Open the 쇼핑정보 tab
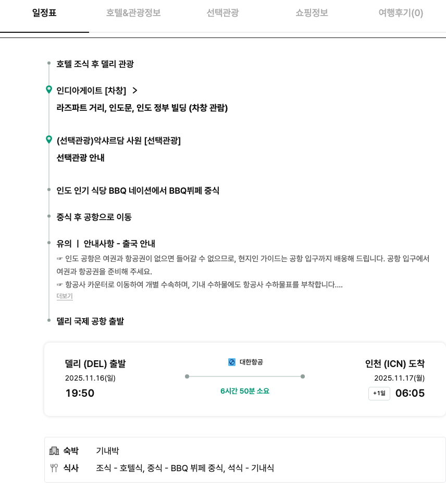 pos(312,14)
